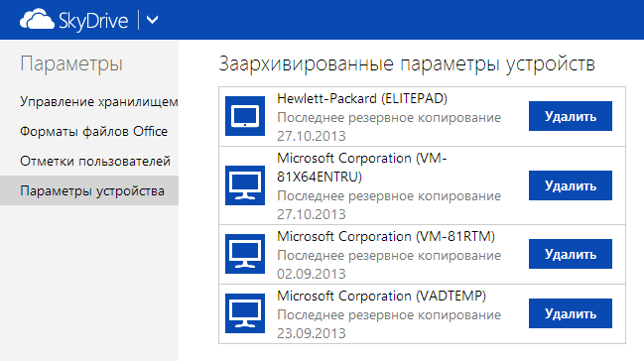Open Управление хранилищем in the sidebar

[x=99, y=101]
